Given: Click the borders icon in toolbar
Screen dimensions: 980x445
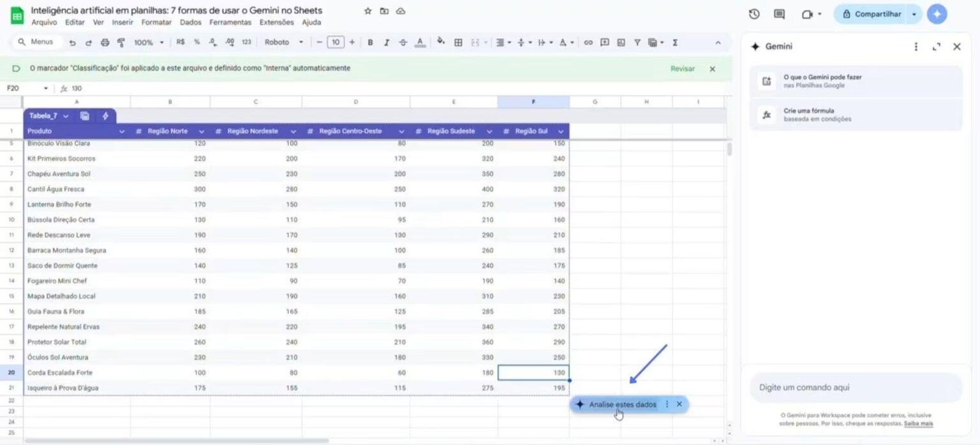Looking at the screenshot, I should (x=458, y=43).
